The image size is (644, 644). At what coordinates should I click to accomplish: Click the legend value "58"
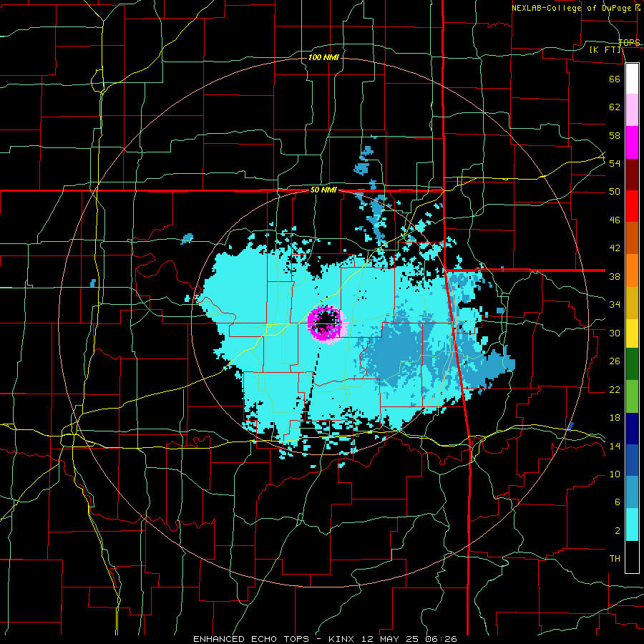[x=615, y=135]
